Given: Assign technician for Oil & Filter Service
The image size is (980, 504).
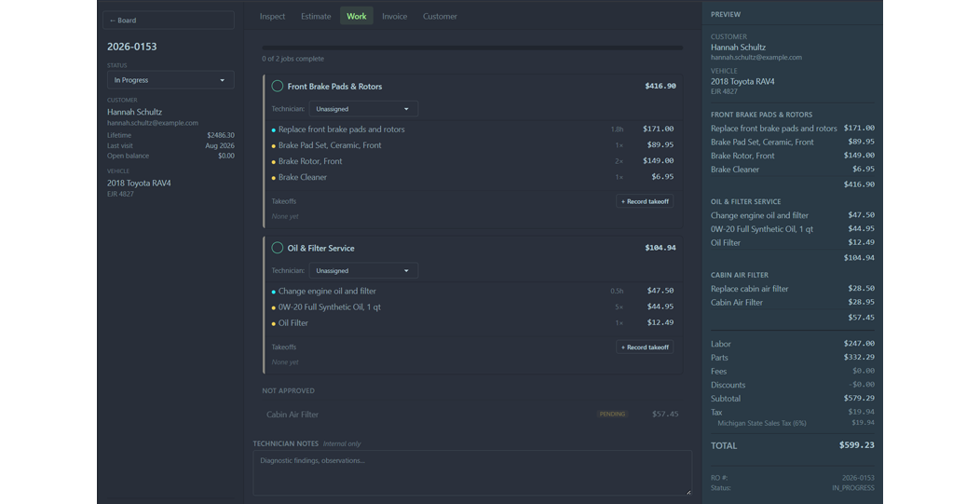Looking at the screenshot, I should [x=363, y=271].
